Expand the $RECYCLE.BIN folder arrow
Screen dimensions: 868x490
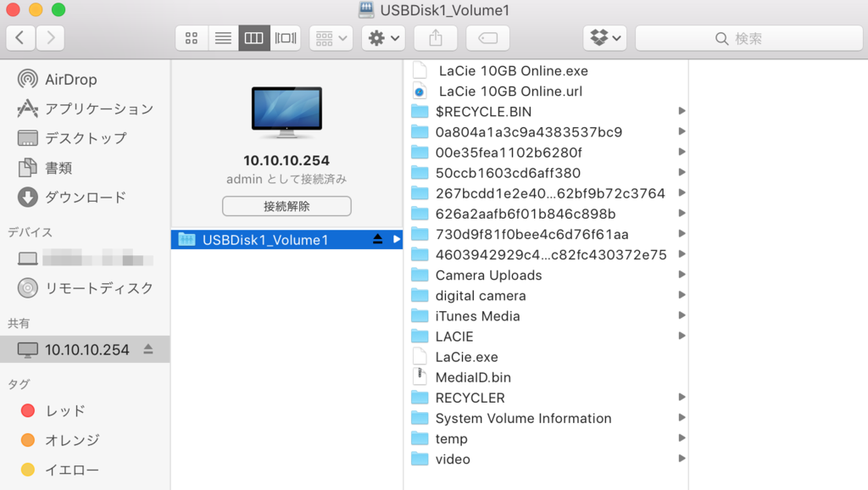[x=682, y=111]
